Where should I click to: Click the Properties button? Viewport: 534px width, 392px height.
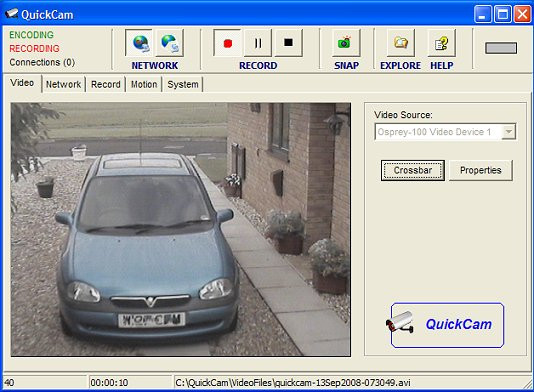(x=481, y=170)
